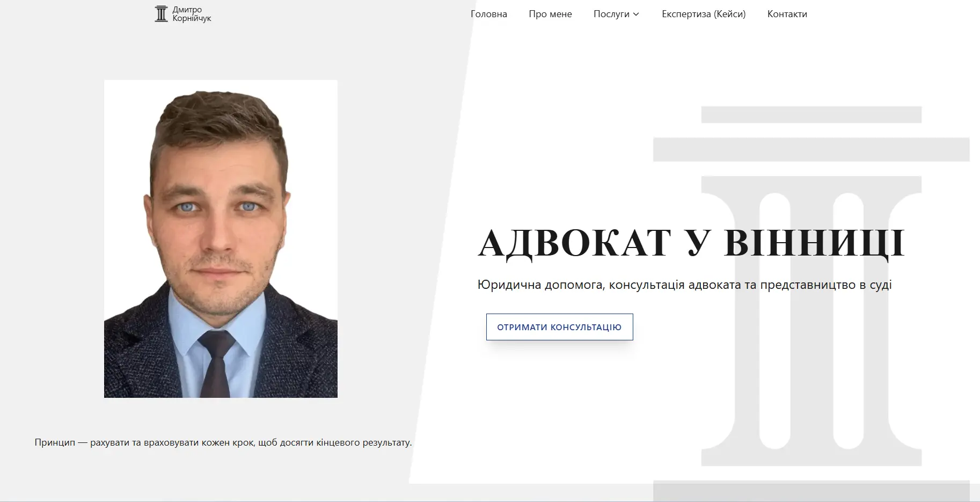This screenshot has width=980, height=502.
Task: Click the word АДВОКАТ in the headline
Action: point(574,243)
